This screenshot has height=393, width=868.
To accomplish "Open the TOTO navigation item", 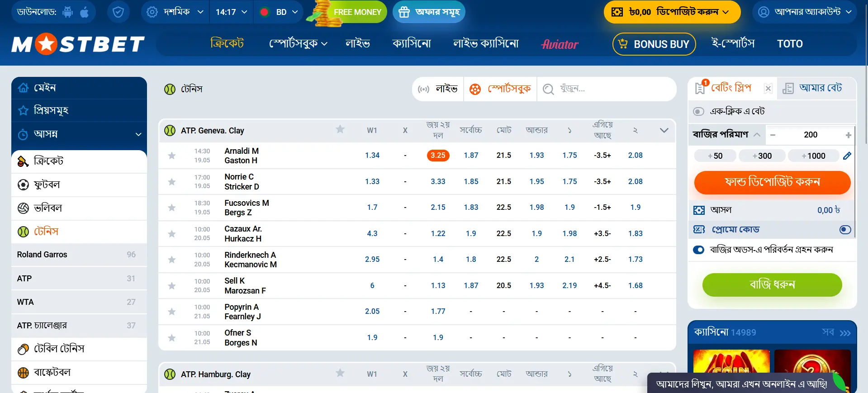I will click(x=790, y=44).
